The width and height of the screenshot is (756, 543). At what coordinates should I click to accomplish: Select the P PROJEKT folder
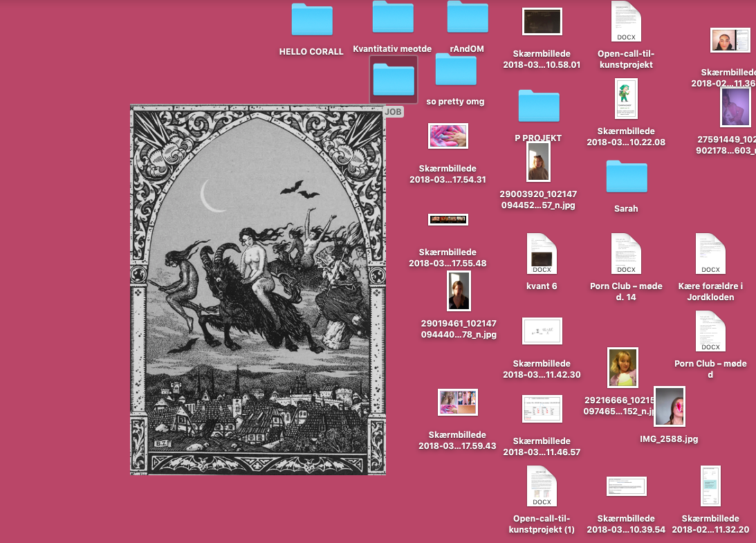coord(538,107)
